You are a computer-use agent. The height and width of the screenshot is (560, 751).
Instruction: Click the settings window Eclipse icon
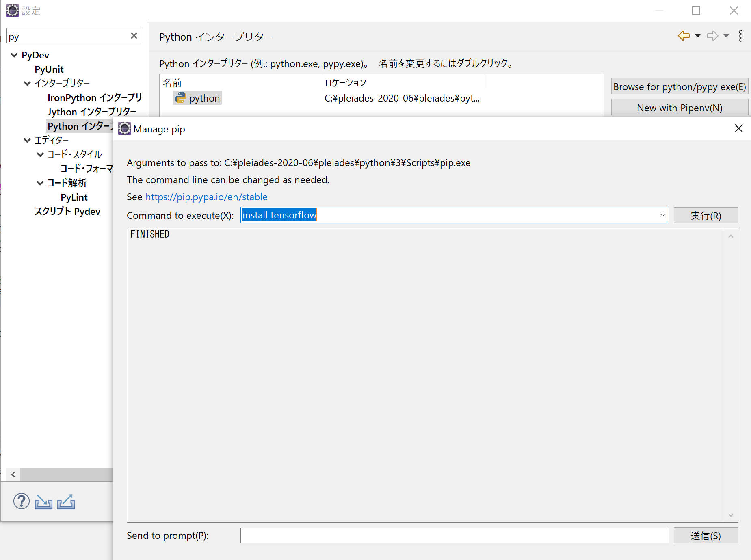pyautogui.click(x=13, y=11)
